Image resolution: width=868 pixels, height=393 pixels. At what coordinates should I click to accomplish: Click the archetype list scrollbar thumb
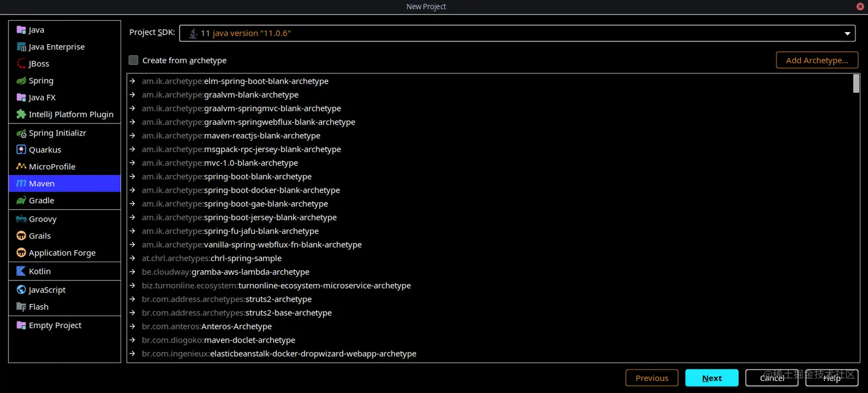[856, 83]
